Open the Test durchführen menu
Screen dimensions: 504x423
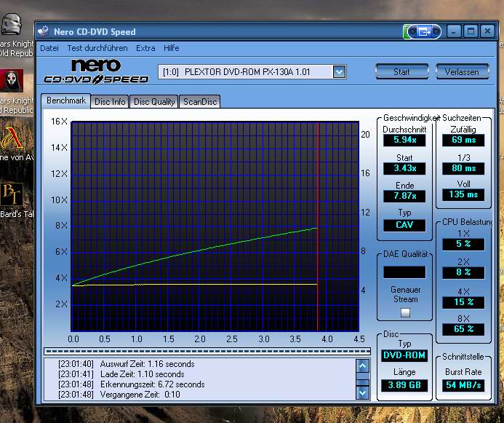click(97, 48)
